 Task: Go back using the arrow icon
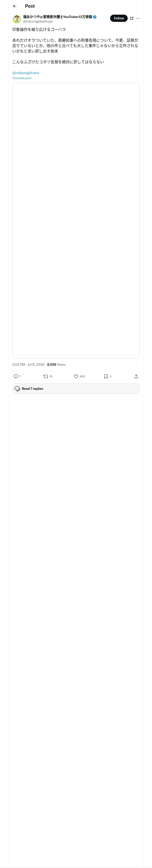tap(14, 6)
